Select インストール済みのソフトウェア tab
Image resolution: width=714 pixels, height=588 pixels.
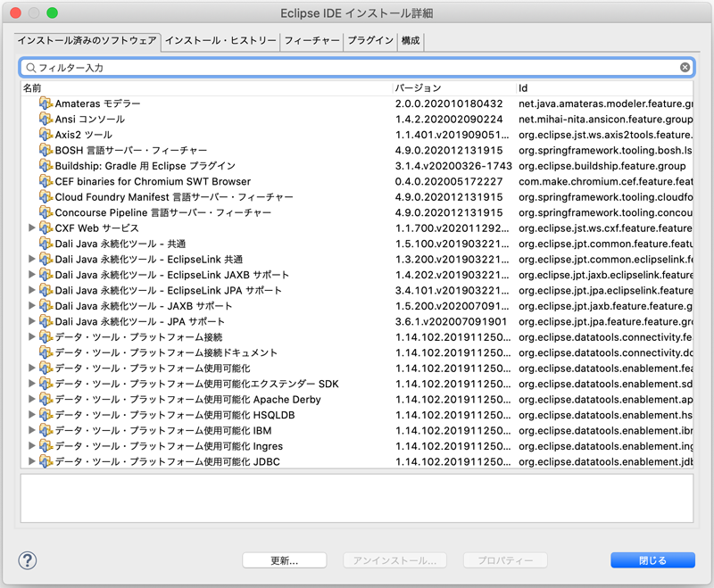click(87, 40)
